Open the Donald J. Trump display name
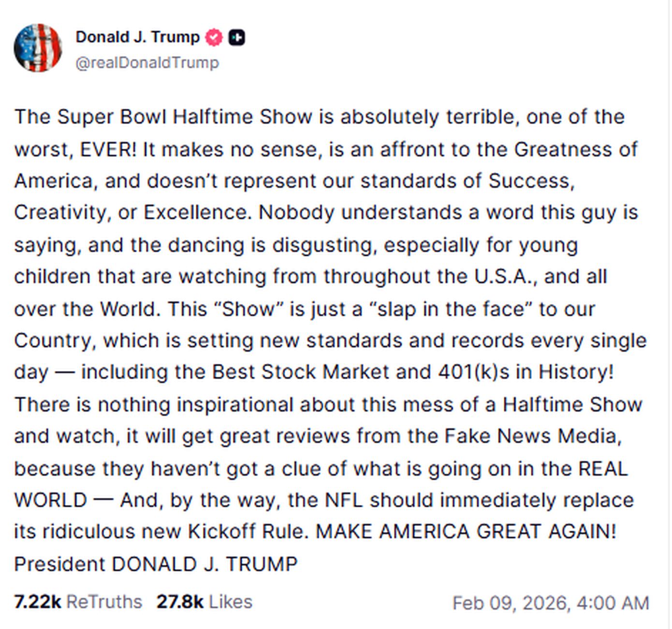 pos(137,37)
